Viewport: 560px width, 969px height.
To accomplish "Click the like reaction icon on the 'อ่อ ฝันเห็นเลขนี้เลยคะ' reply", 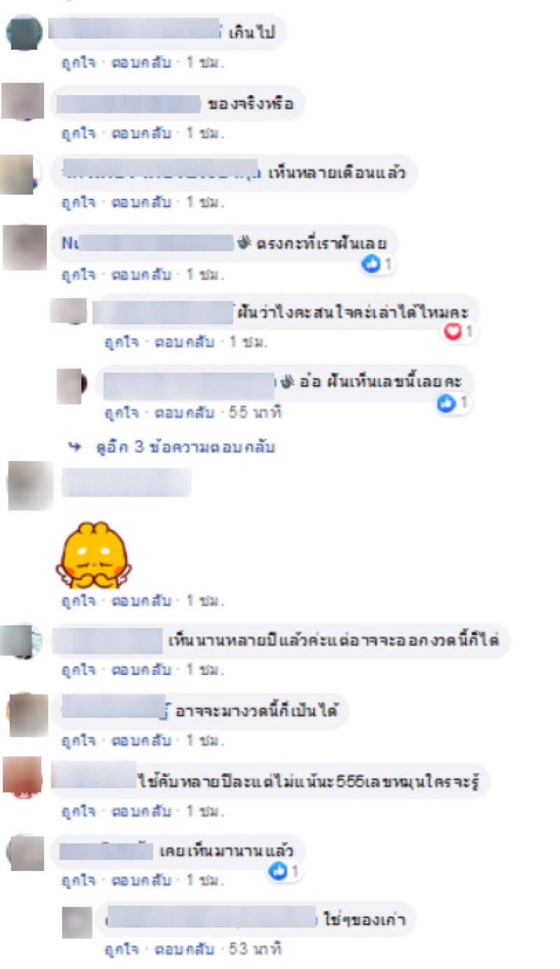I will coord(446,403).
